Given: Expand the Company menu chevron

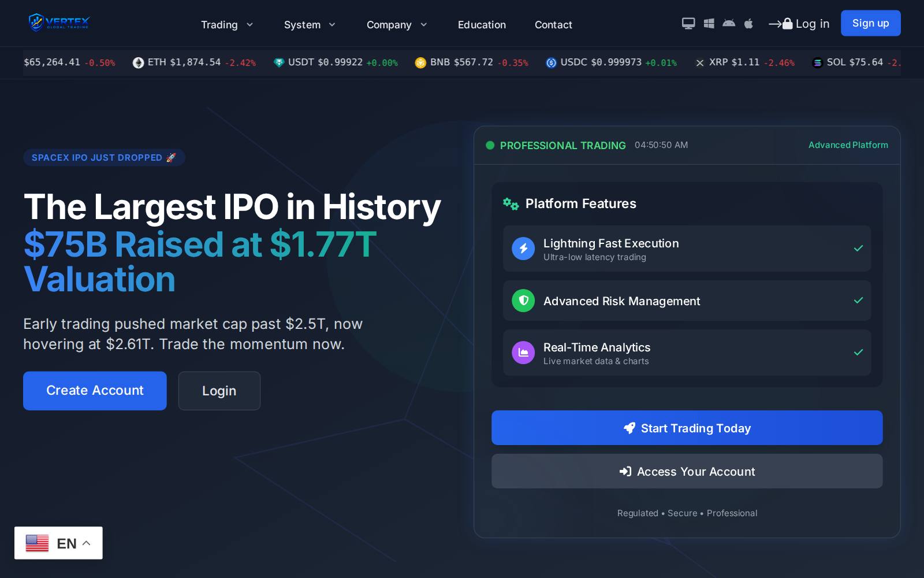Looking at the screenshot, I should point(423,24).
